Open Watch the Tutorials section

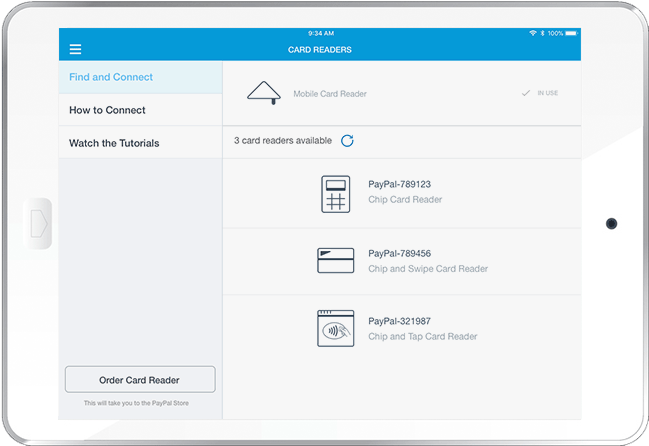pyautogui.click(x=140, y=143)
